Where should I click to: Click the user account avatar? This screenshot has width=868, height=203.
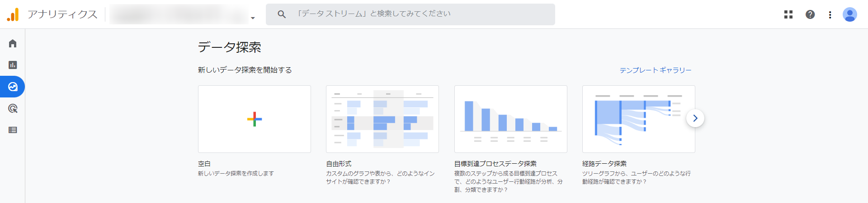click(x=850, y=14)
